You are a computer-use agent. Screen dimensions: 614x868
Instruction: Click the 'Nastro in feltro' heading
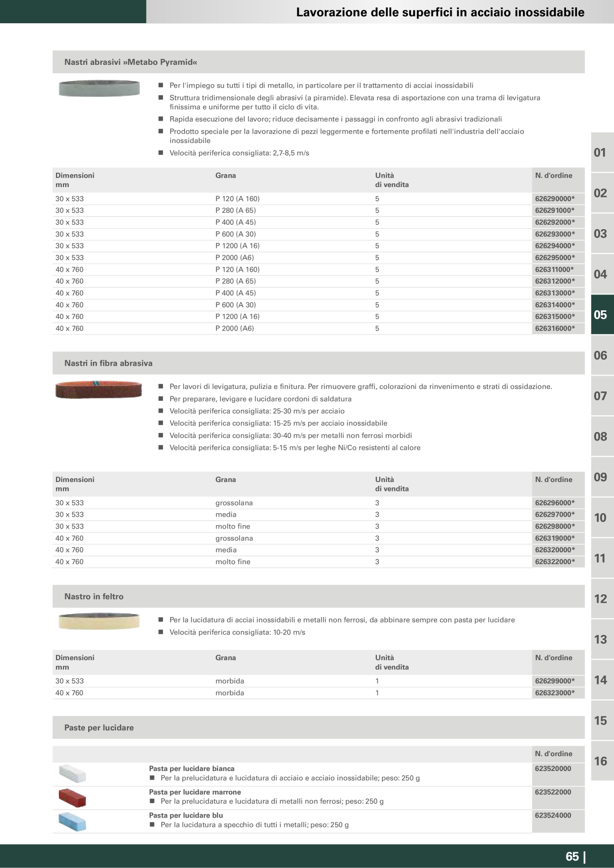click(x=94, y=597)
